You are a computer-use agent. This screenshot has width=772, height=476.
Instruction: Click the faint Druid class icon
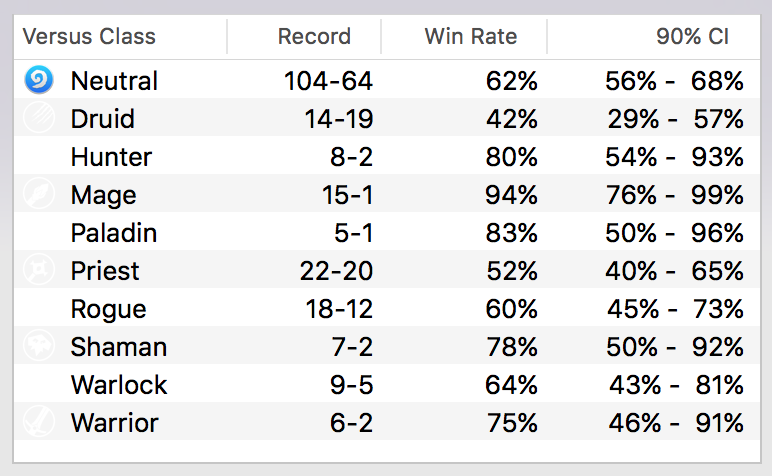39,118
